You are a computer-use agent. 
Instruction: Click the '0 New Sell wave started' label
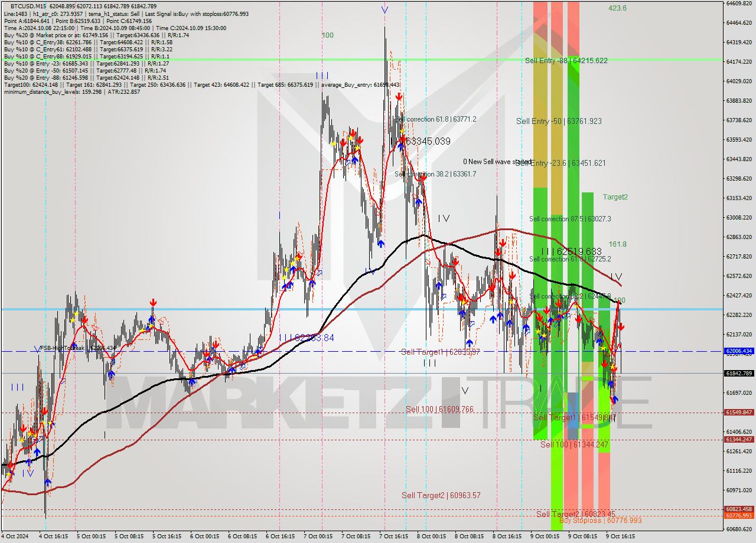click(497, 161)
